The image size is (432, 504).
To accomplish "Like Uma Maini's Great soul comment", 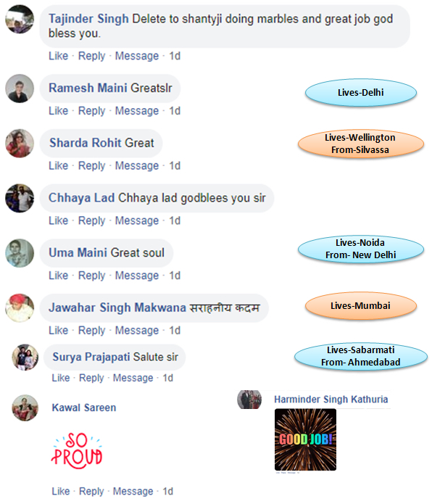I will pyautogui.click(x=59, y=276).
